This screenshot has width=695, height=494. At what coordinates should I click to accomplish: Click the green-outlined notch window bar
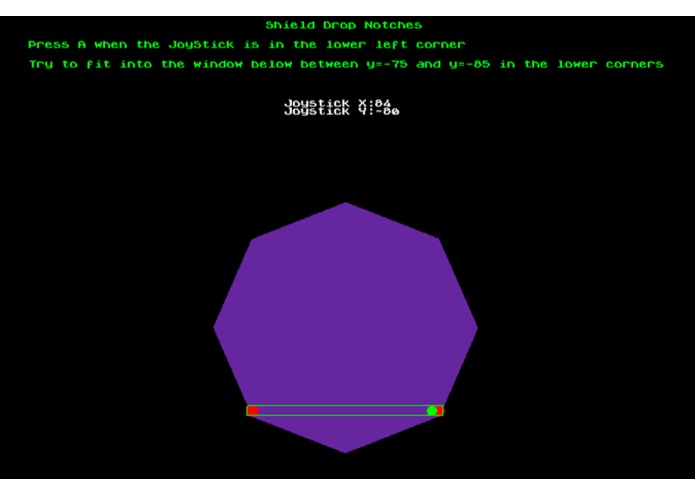pos(345,410)
